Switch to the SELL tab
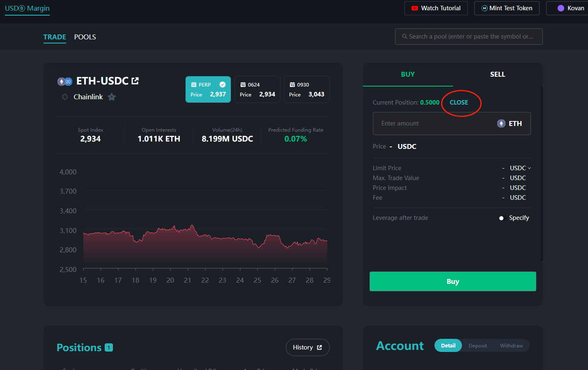Screen dimensions: 588x370 click(x=497, y=74)
